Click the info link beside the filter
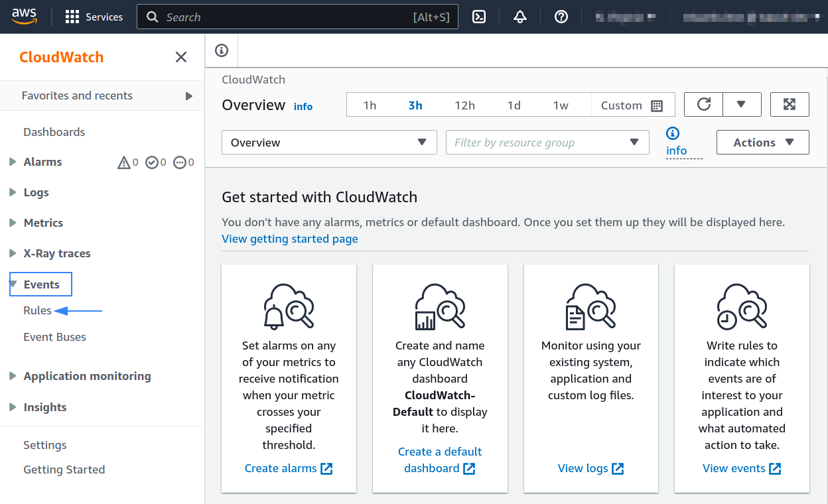Image resolution: width=828 pixels, height=504 pixels. (677, 151)
